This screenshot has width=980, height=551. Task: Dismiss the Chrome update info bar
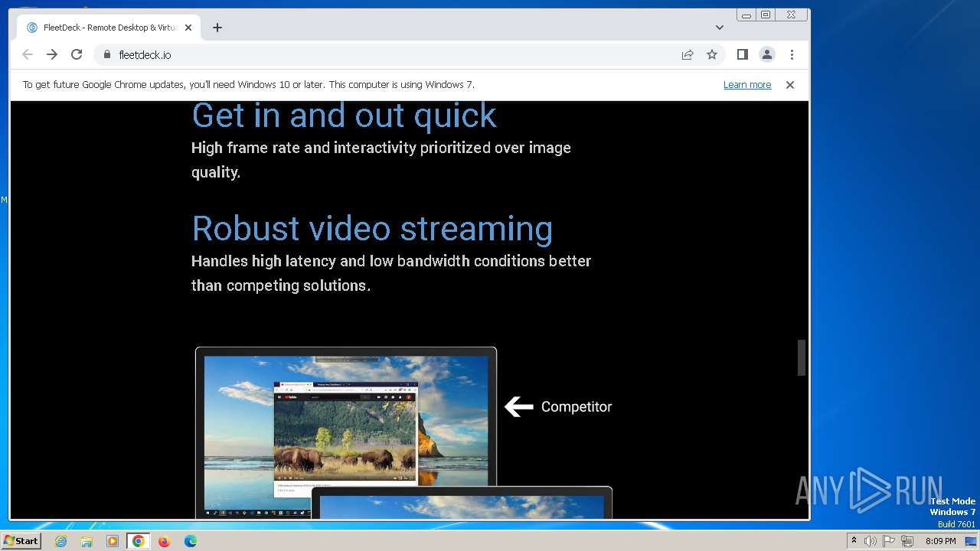790,85
